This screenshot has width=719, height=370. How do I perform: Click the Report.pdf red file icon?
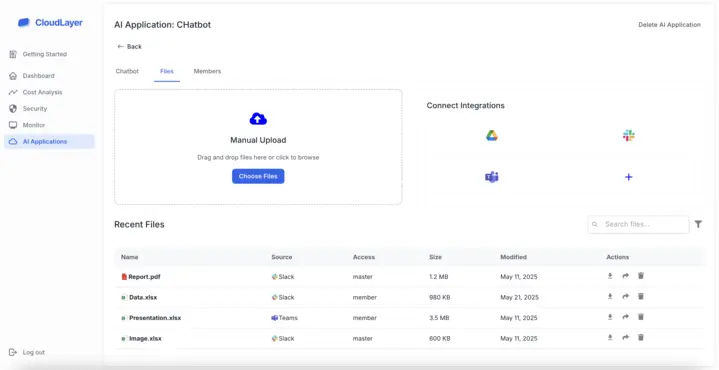tap(124, 277)
